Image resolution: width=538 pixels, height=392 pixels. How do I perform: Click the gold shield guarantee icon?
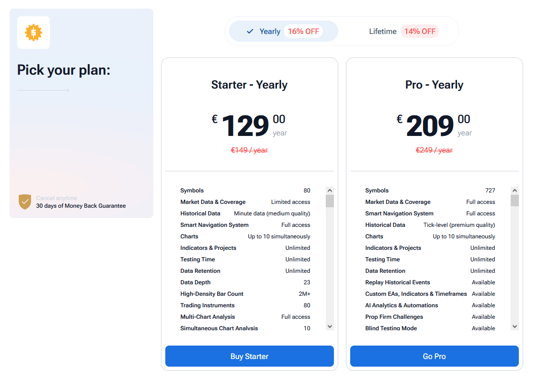click(x=25, y=202)
